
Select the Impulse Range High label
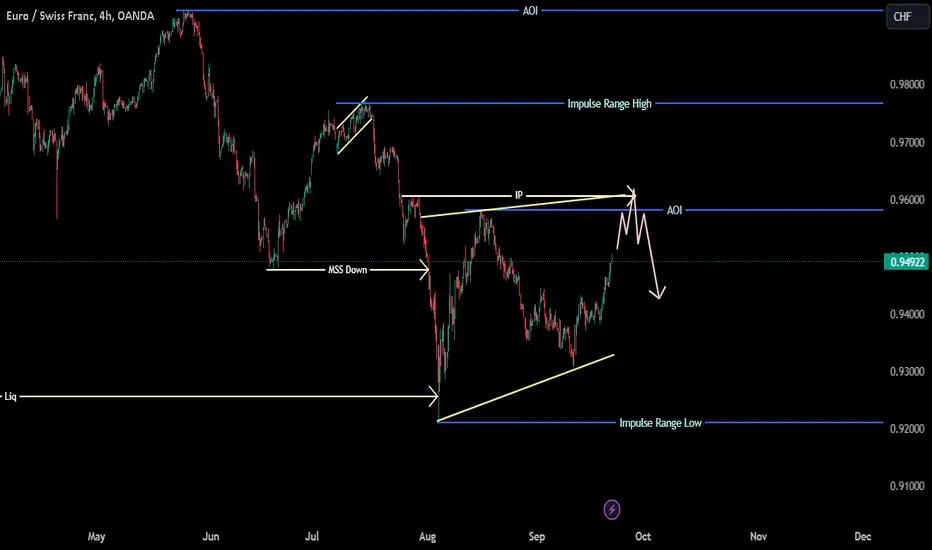[609, 104]
